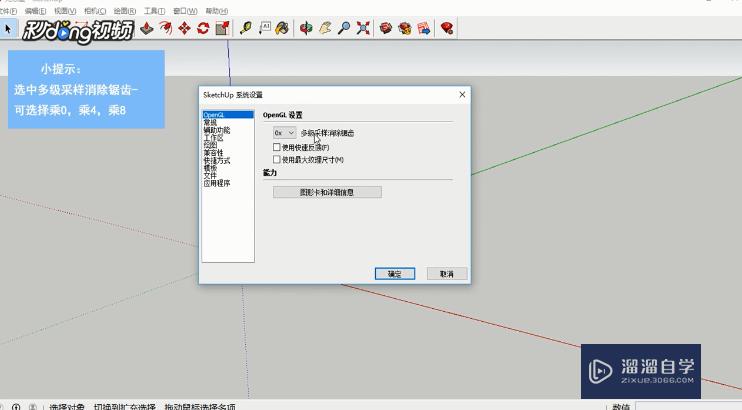Click the 图形卡和详细信息 button
The height and width of the screenshot is (410, 742).
(x=327, y=192)
